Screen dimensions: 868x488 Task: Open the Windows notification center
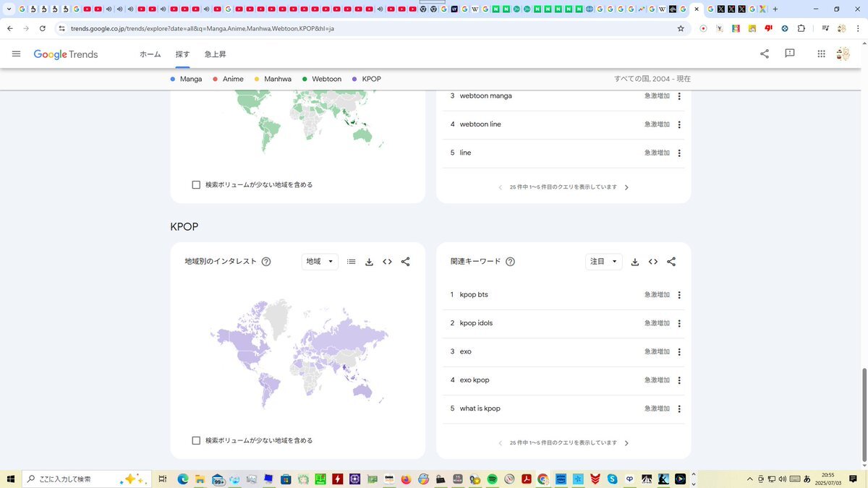tap(854, 479)
